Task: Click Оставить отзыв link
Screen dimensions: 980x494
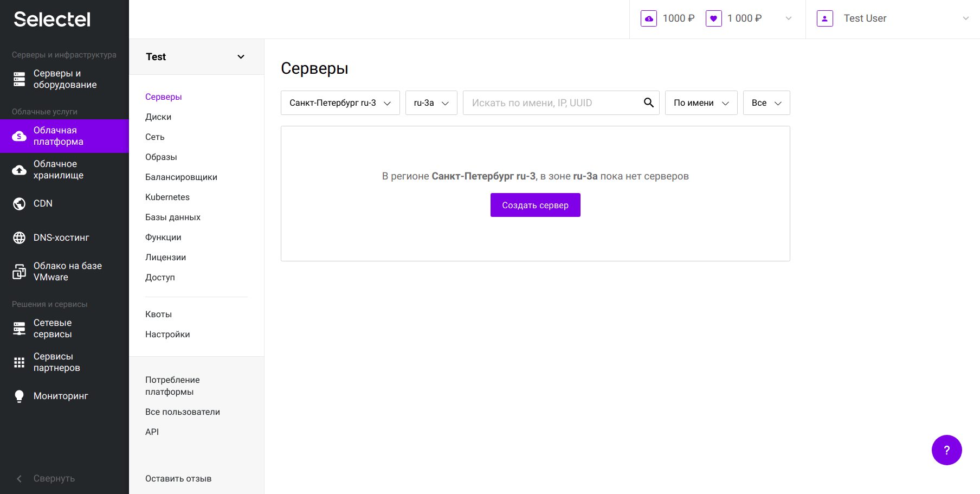Action: pos(178,479)
